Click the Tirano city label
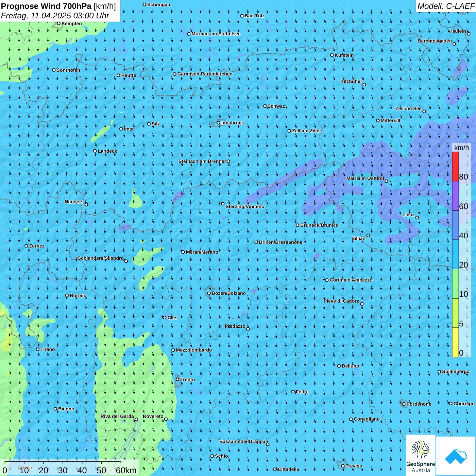The width and height of the screenshot is (476, 476). click(48, 349)
